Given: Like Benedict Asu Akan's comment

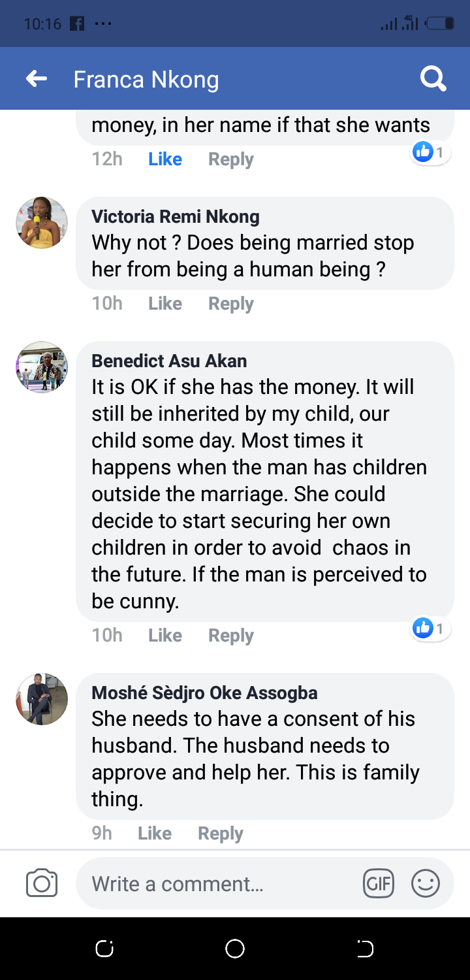Looking at the screenshot, I should pyautogui.click(x=164, y=636).
